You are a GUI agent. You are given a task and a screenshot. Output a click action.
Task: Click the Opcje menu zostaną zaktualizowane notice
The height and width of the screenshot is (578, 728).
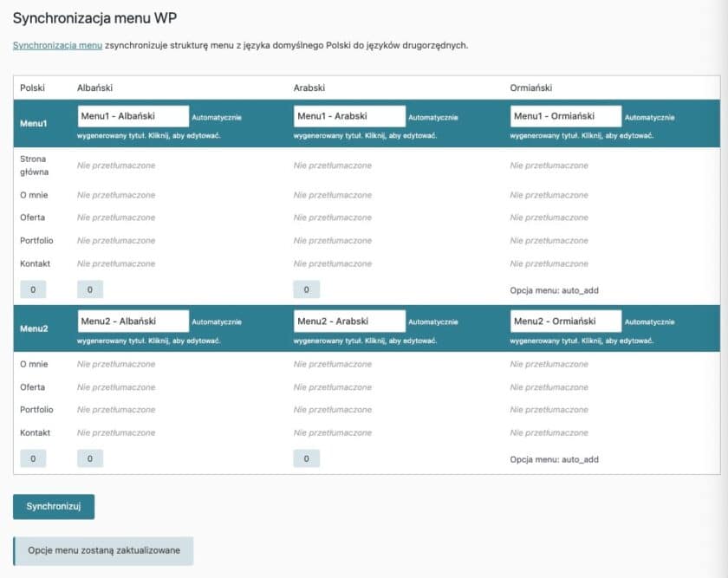pos(104,551)
